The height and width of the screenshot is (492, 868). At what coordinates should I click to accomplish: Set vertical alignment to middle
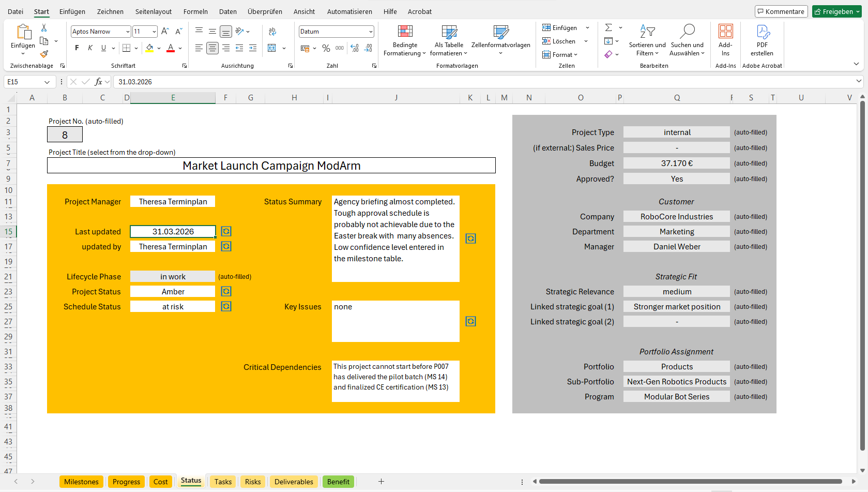(x=212, y=32)
